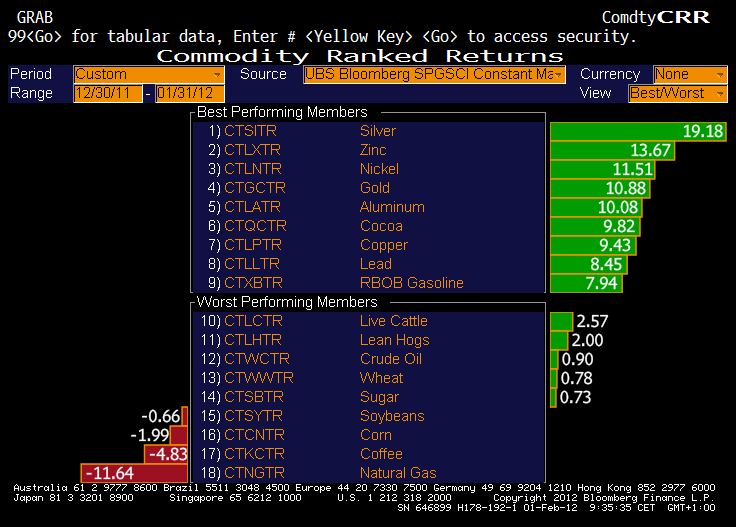Click the end date field 01/31/12
This screenshot has width=736, height=527.
(x=190, y=93)
